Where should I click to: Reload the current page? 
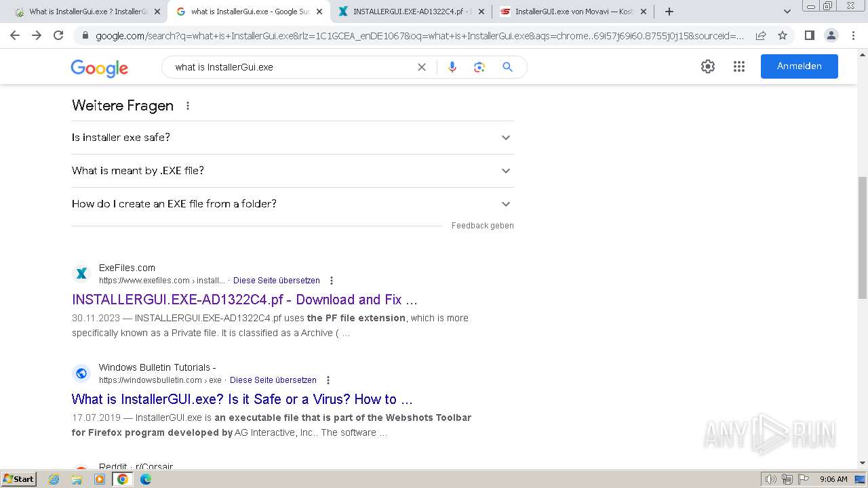[x=58, y=35]
